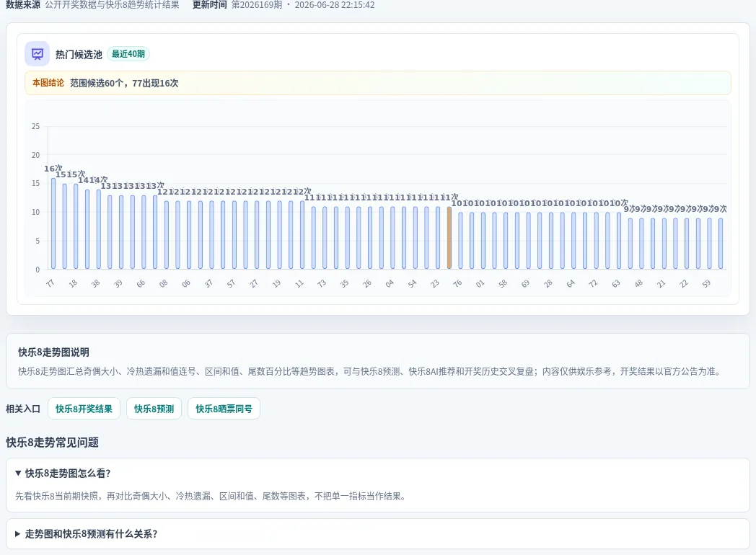The image size is (756, 555).
Task: Click the 热门候选池 chart title
Action: tap(79, 54)
